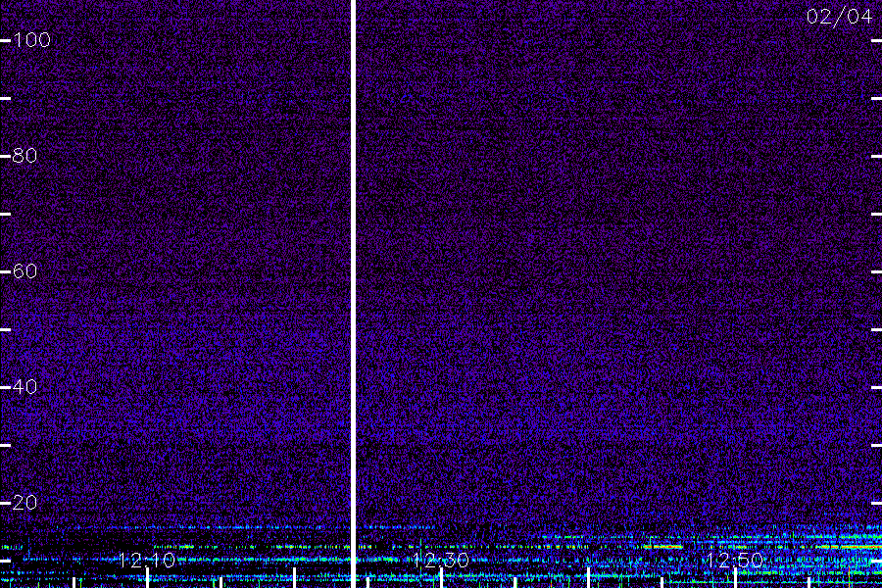882x588 pixels.
Task: Click the 12:10 time label
Action: (x=147, y=561)
